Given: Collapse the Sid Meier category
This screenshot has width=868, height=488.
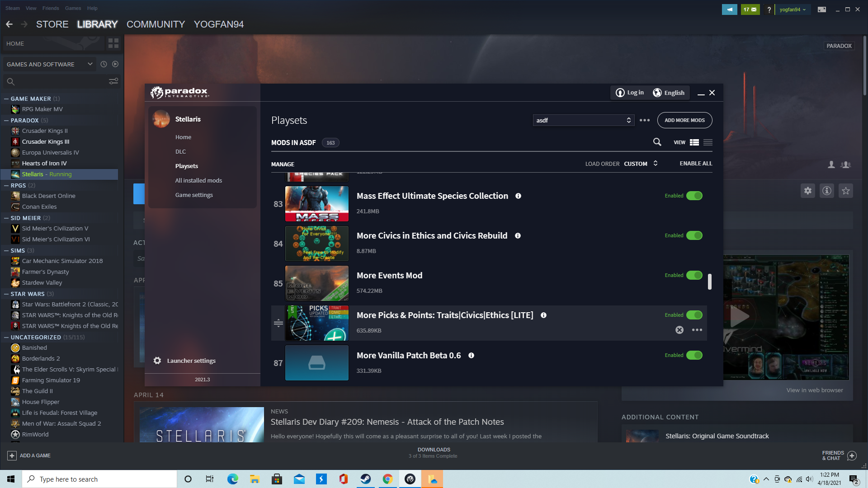Looking at the screenshot, I should [6, 218].
